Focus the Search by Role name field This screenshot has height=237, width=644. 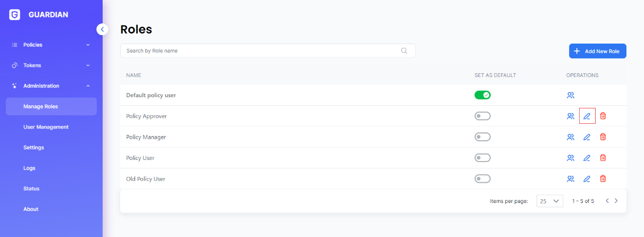tap(261, 51)
